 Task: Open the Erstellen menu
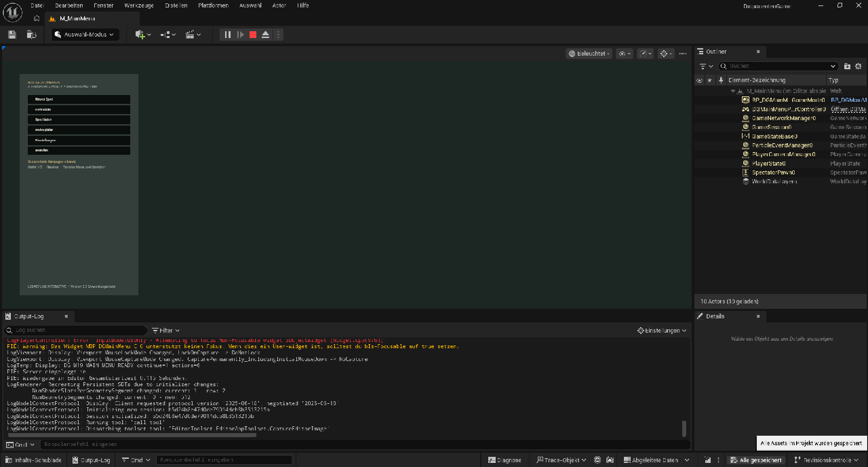(176, 5)
